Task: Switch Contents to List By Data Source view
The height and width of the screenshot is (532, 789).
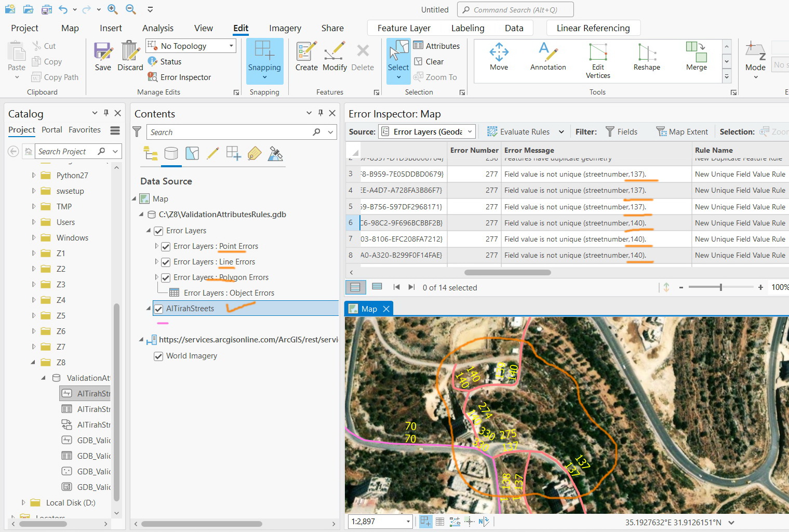Action: [171, 153]
